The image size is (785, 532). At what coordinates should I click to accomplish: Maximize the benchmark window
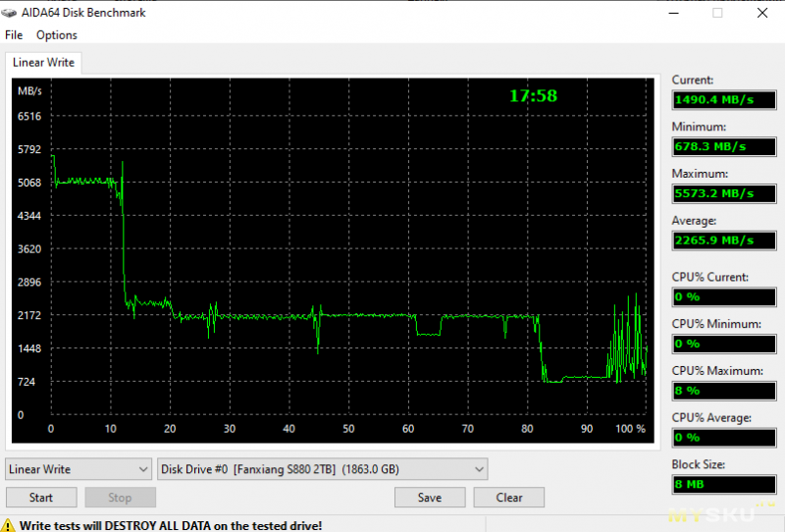point(717,13)
